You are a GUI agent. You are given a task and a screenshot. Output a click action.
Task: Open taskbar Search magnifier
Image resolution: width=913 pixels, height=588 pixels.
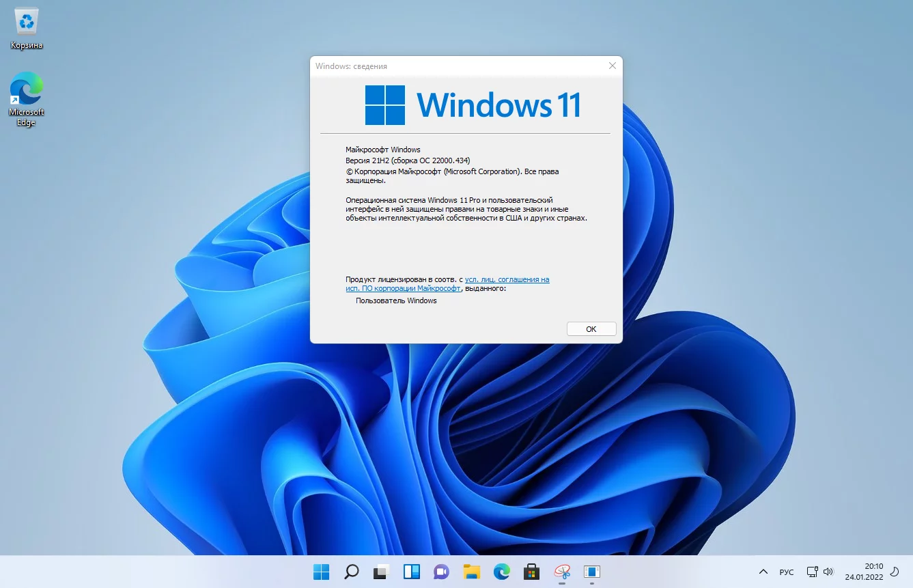pos(351,572)
